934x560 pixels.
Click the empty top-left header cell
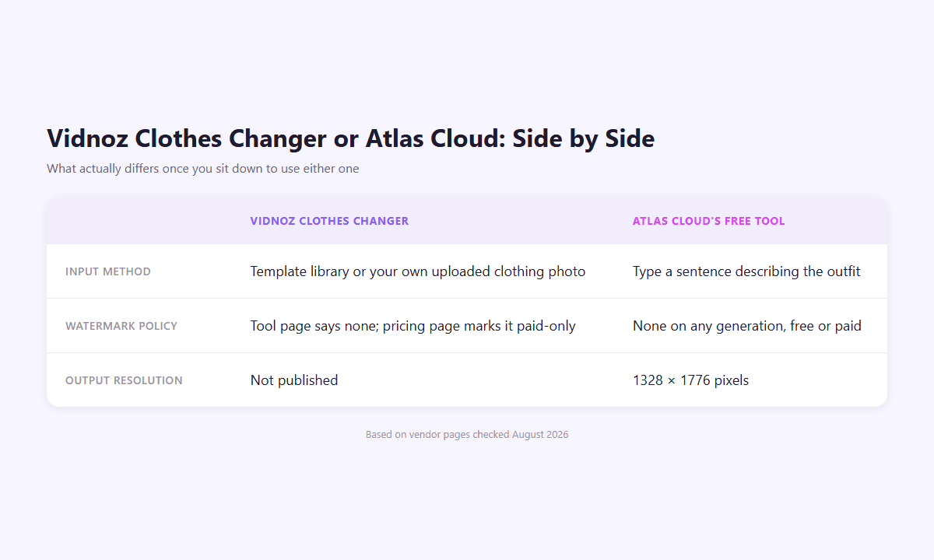[139, 221]
